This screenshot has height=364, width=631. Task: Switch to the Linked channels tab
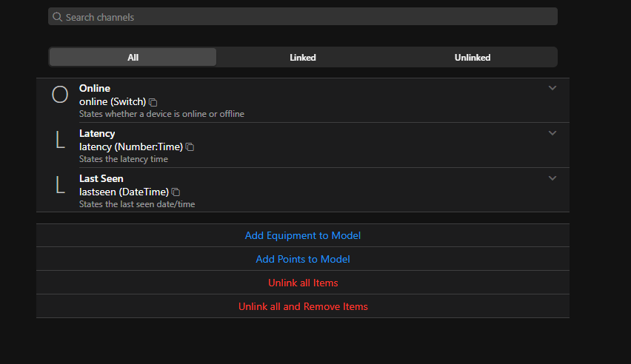pyautogui.click(x=303, y=57)
